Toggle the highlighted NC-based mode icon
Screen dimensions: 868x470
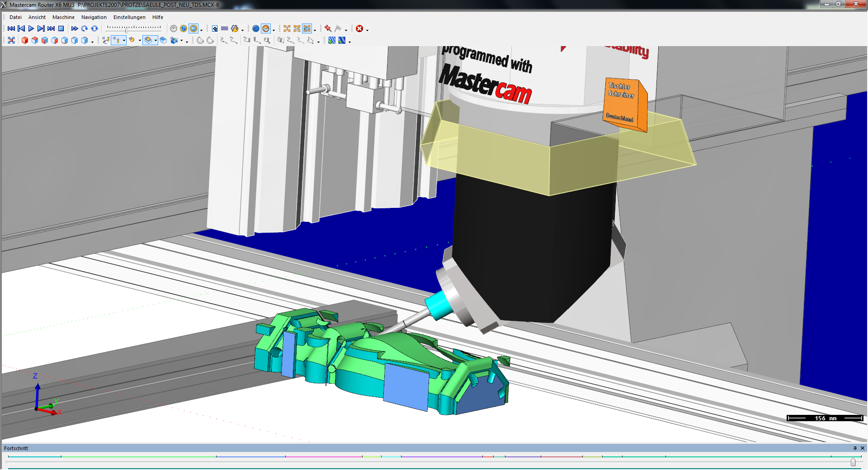tap(193, 28)
